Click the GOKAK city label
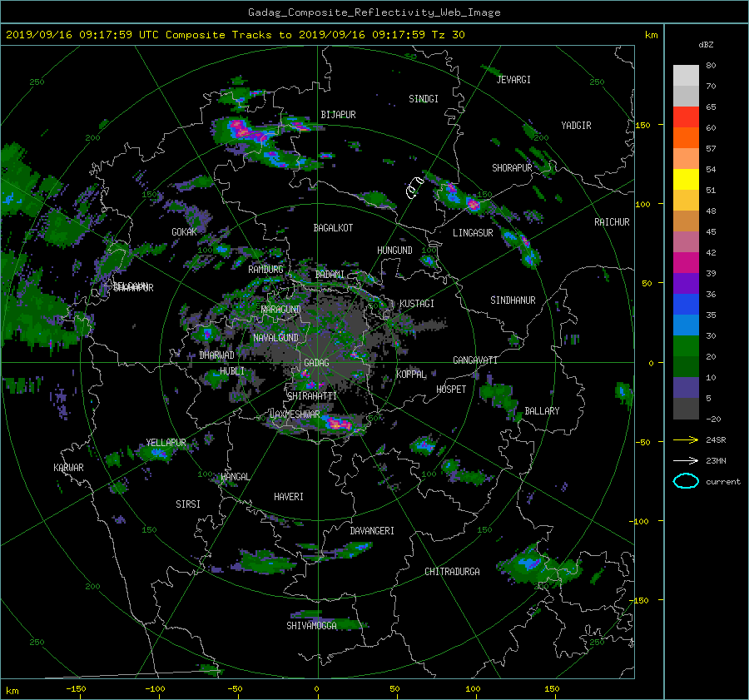Viewport: 749px width, 700px height. (184, 232)
